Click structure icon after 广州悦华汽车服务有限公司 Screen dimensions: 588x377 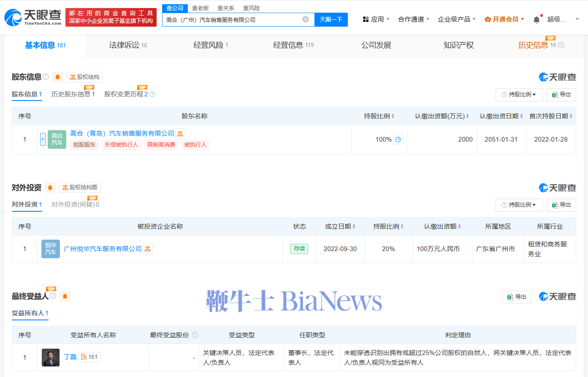click(x=148, y=249)
